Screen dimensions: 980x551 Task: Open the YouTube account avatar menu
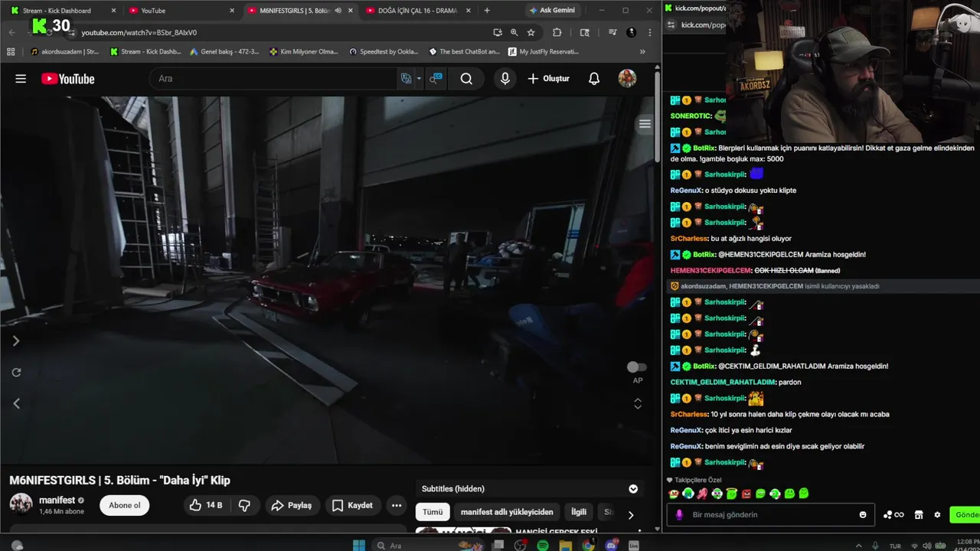point(627,78)
